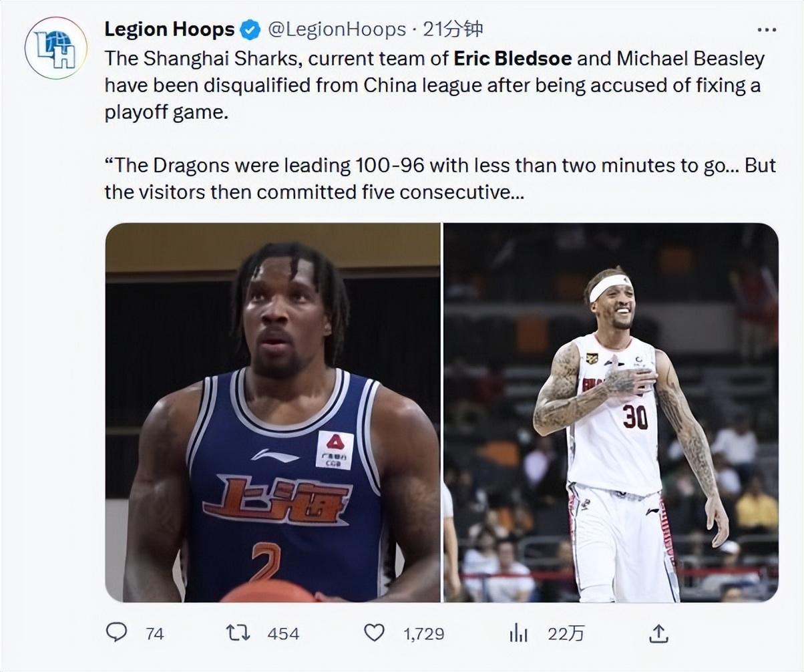
Task: Click the speech bubble reply icon
Action: [117, 633]
